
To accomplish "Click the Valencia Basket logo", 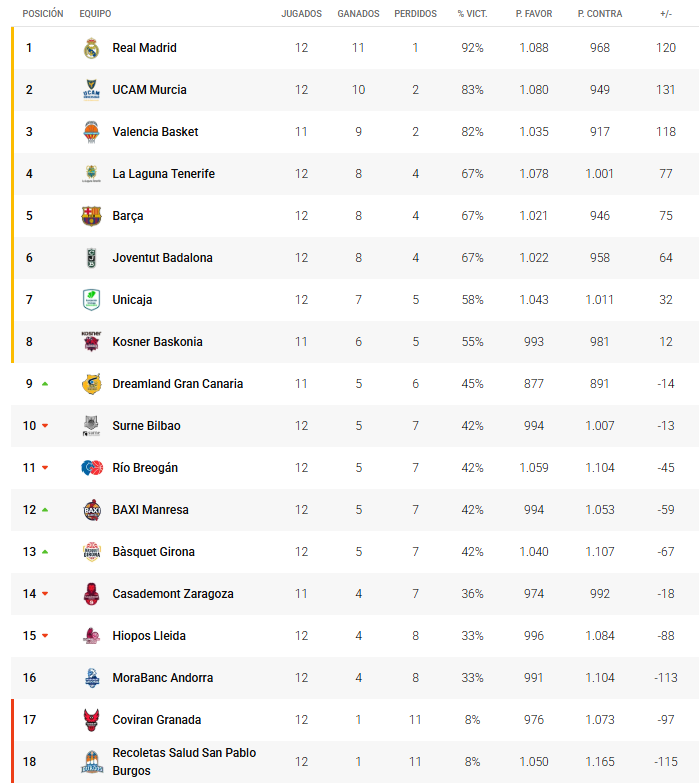I will coord(91,132).
